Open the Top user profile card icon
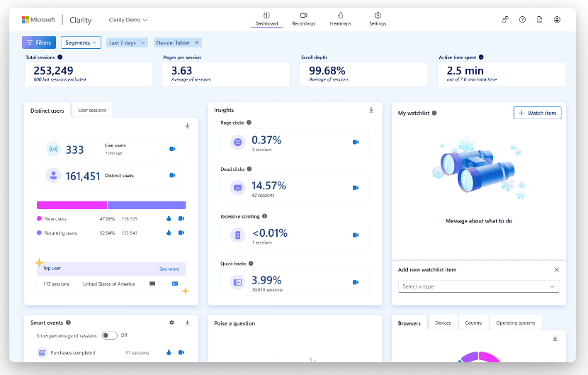The image size is (588, 375). [x=175, y=284]
